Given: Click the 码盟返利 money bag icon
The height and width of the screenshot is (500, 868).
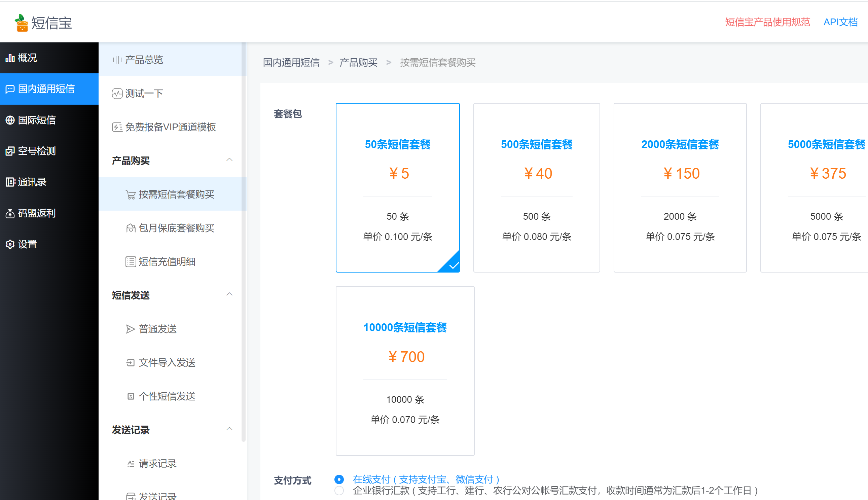Looking at the screenshot, I should 10,213.
